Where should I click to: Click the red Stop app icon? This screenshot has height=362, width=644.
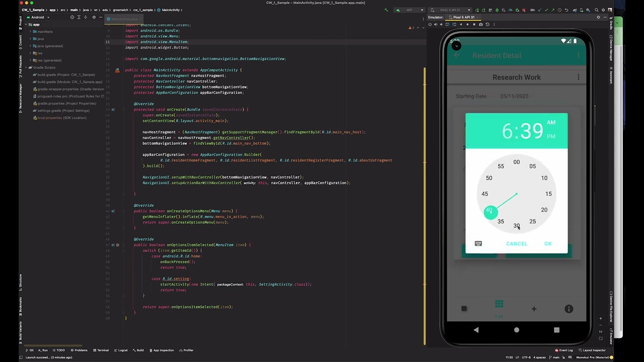click(524, 10)
